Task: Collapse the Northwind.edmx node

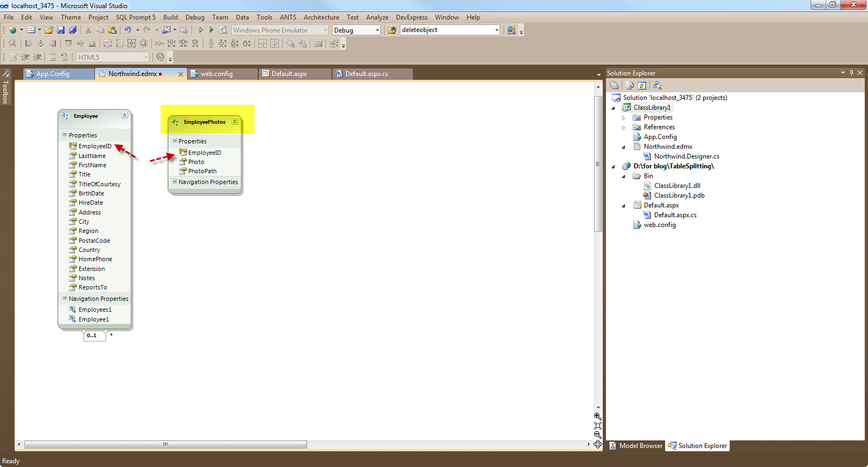Action: tap(623, 147)
